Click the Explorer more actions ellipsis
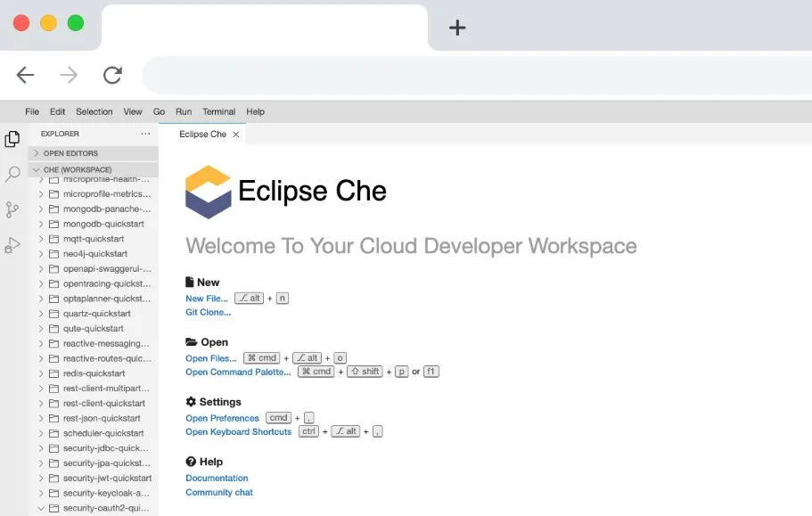812x516 pixels. pos(145,134)
